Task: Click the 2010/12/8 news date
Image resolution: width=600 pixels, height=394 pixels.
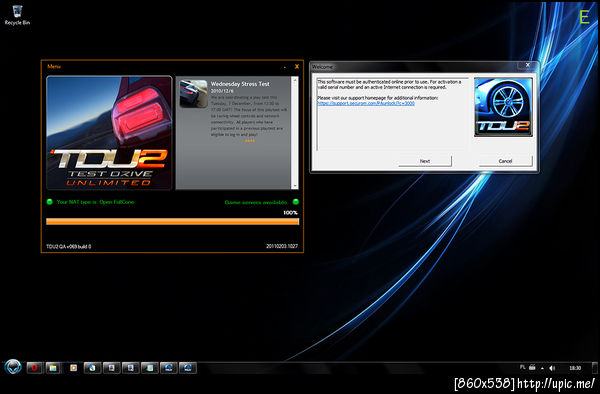Action: [x=222, y=91]
